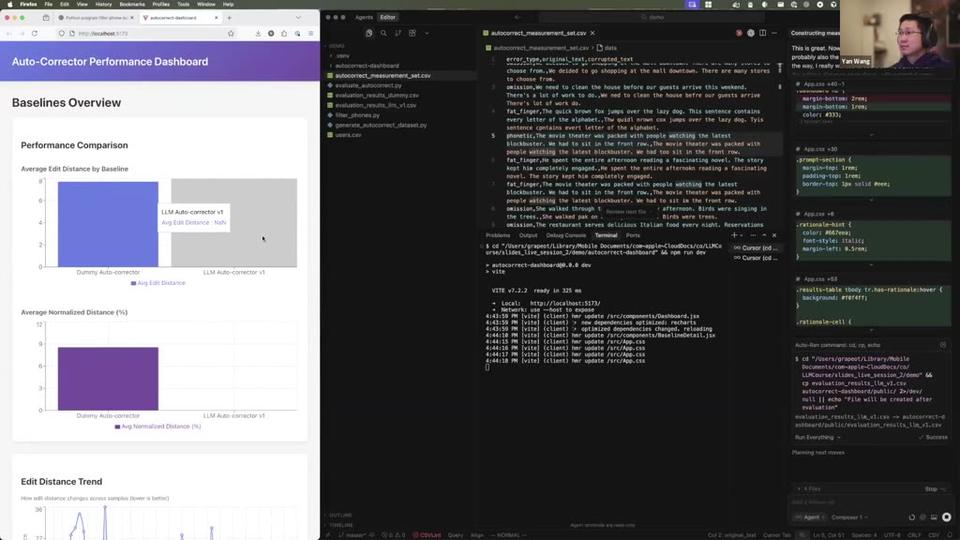Open Firefox downloads panel
960x540 pixels.
(258, 34)
